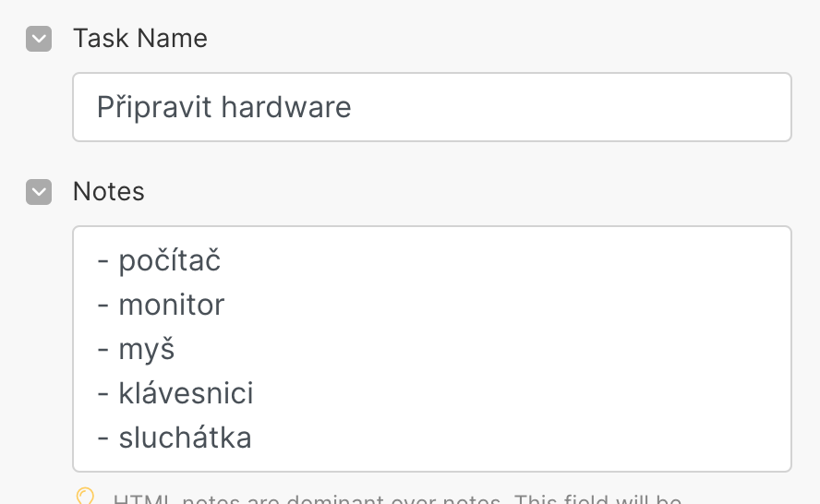Screen dimensions: 820x504
Task: Place cursor on word "Připravit"
Action: click(x=155, y=108)
